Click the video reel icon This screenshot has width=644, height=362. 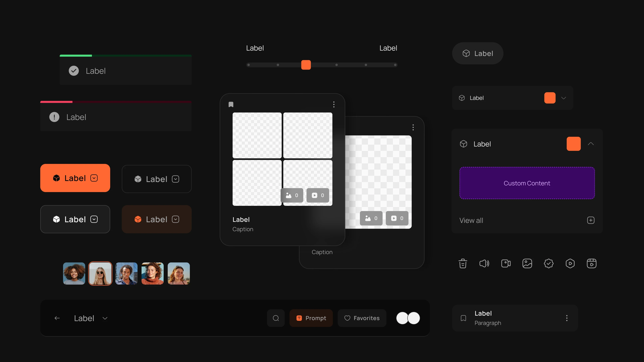[592, 264]
